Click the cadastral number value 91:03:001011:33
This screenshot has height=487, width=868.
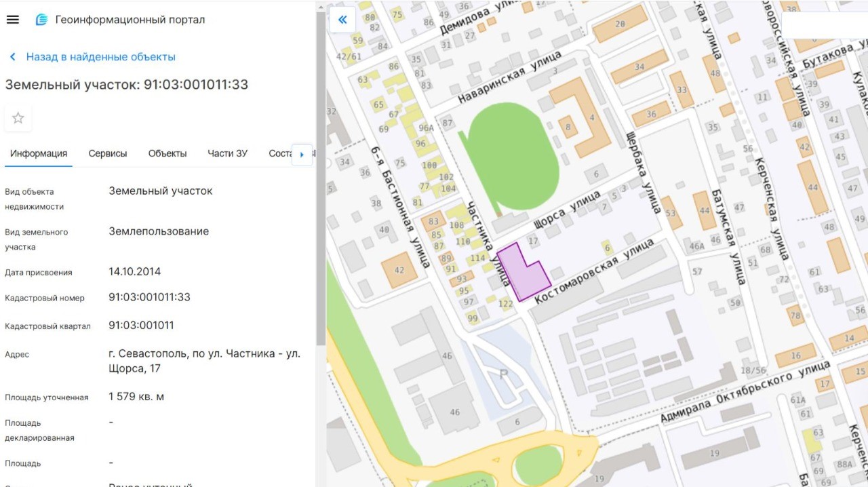coord(149,297)
